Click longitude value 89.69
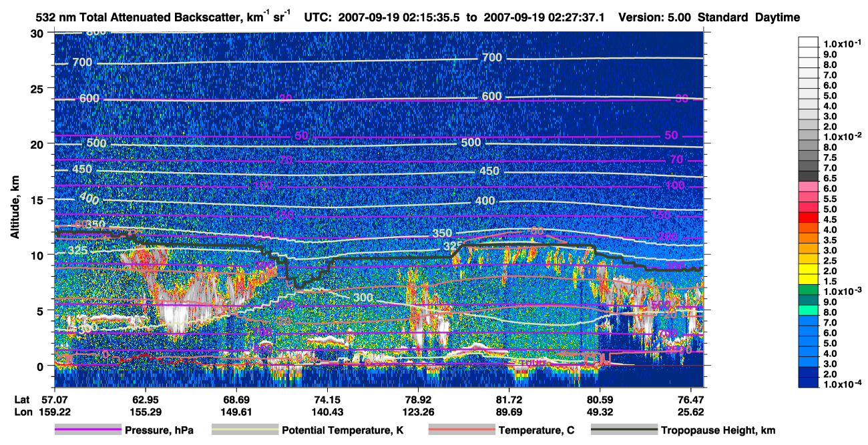Screen dimensions: 868x445 [x=509, y=412]
